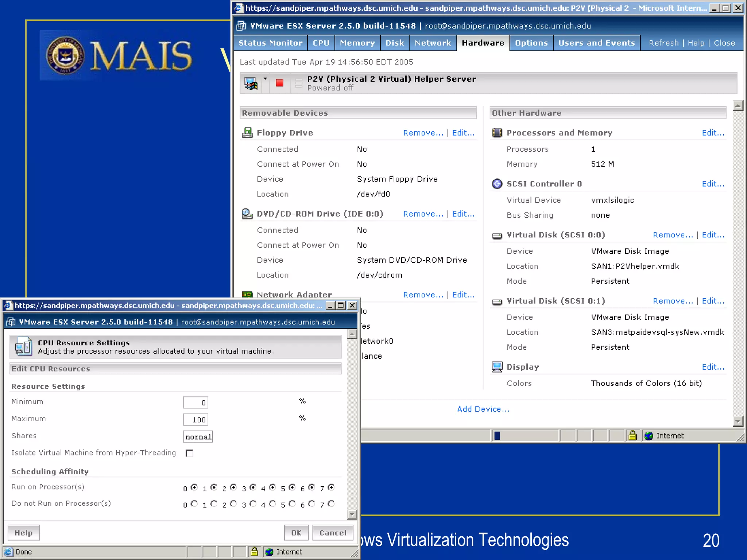Viewport: 747px width, 560px height.
Task: Click the Internet zone globe icon in main window status bar
Action: pos(649,436)
